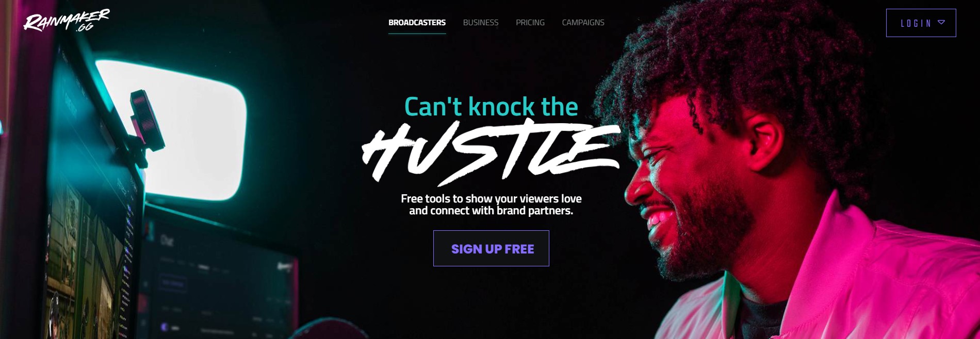The height and width of the screenshot is (339, 980).
Task: Click the "and connect with brand partners." line
Action: pos(491,211)
